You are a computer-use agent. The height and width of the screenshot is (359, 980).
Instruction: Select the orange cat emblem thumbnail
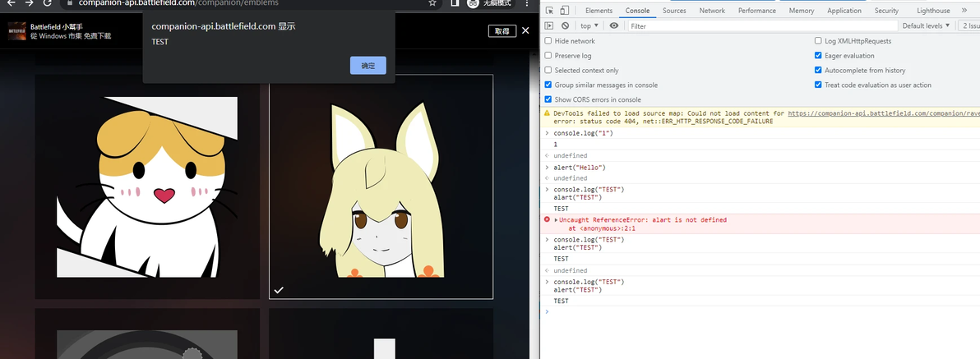click(147, 186)
